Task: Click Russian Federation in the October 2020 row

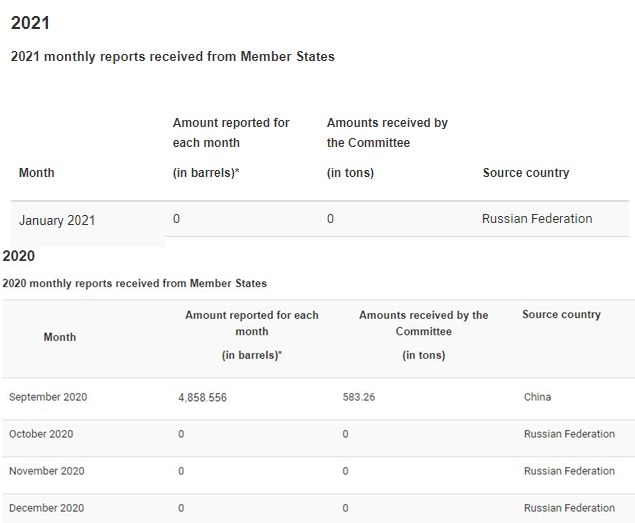Action: click(569, 434)
